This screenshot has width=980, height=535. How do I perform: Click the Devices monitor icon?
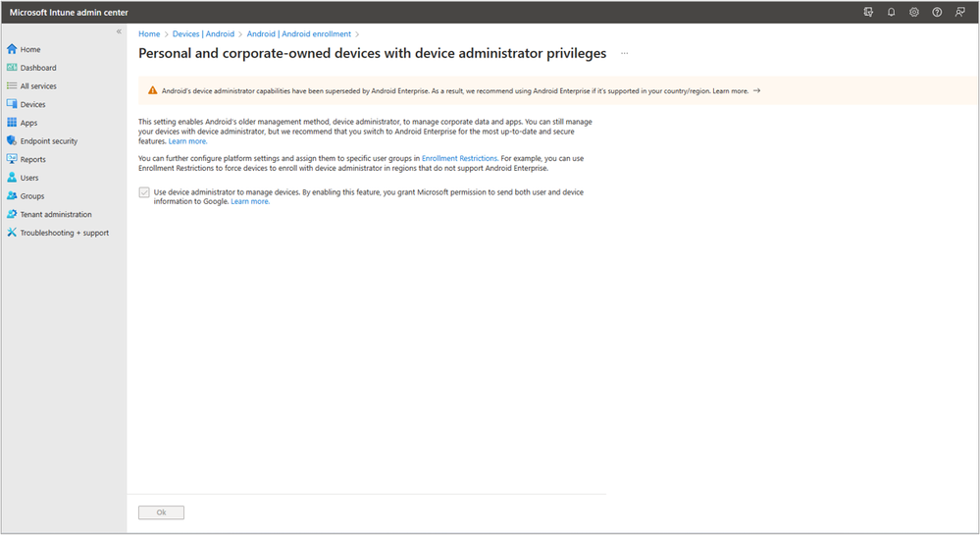pyautogui.click(x=12, y=104)
